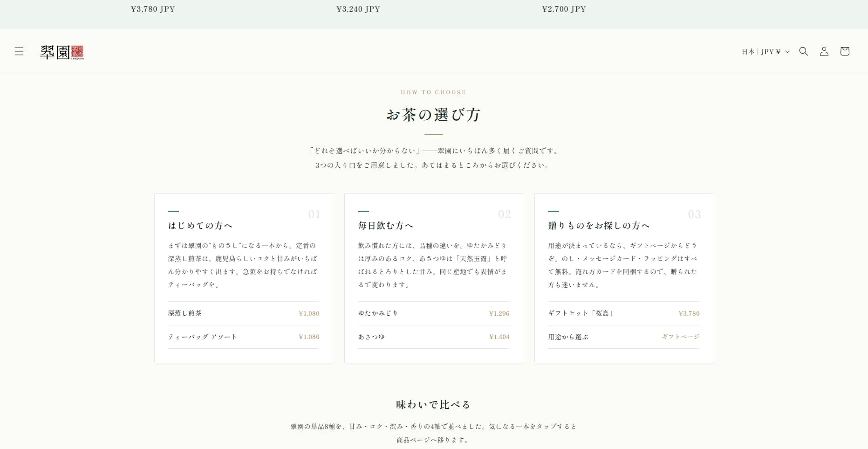Click the 翠園 store logo
The width and height of the screenshot is (868, 449).
click(62, 52)
